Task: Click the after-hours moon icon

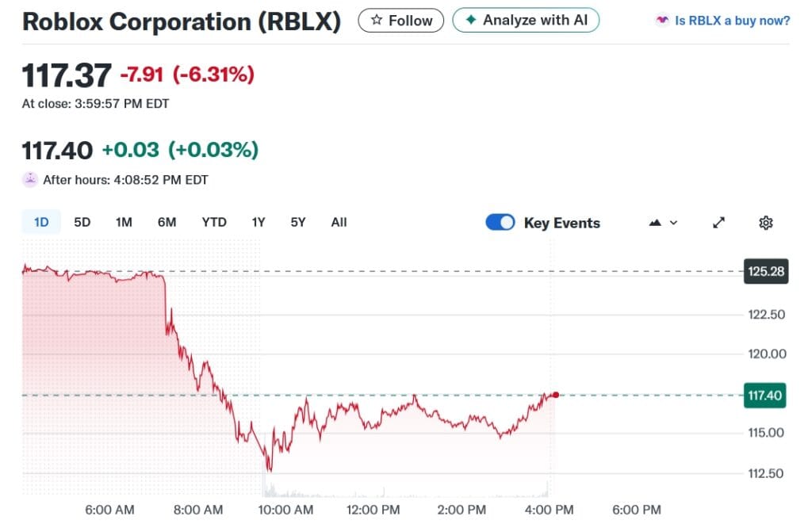Action: pyautogui.click(x=30, y=180)
